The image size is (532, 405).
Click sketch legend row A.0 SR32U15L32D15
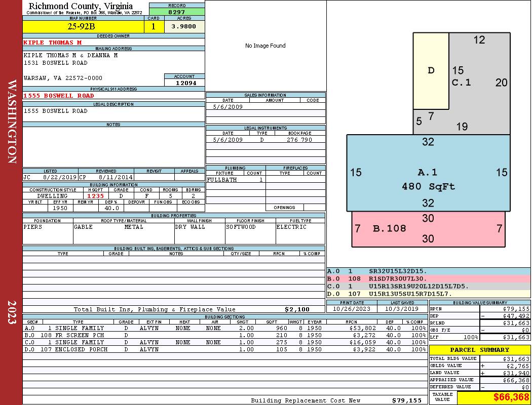pyautogui.click(x=428, y=271)
